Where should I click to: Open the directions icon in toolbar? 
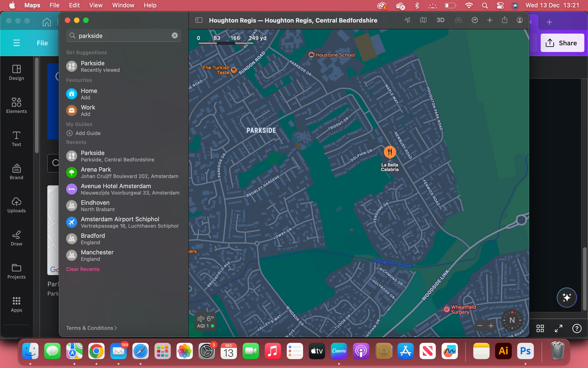(x=475, y=20)
